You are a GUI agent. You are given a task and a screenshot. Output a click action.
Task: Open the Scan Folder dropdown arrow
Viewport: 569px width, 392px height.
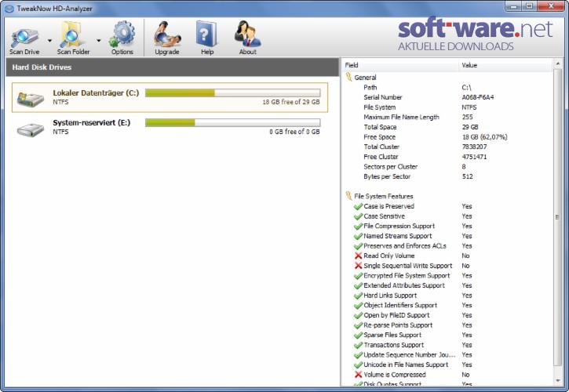pyautogui.click(x=99, y=41)
